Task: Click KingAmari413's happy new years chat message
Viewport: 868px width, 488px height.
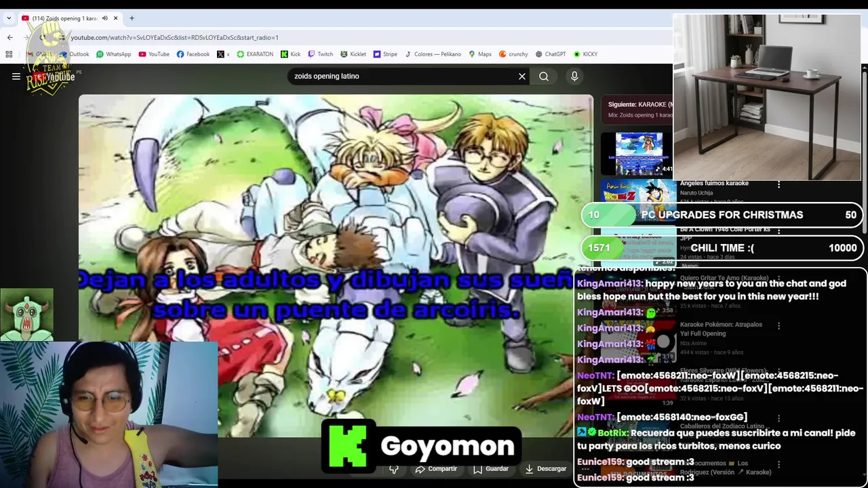Action: tap(711, 290)
